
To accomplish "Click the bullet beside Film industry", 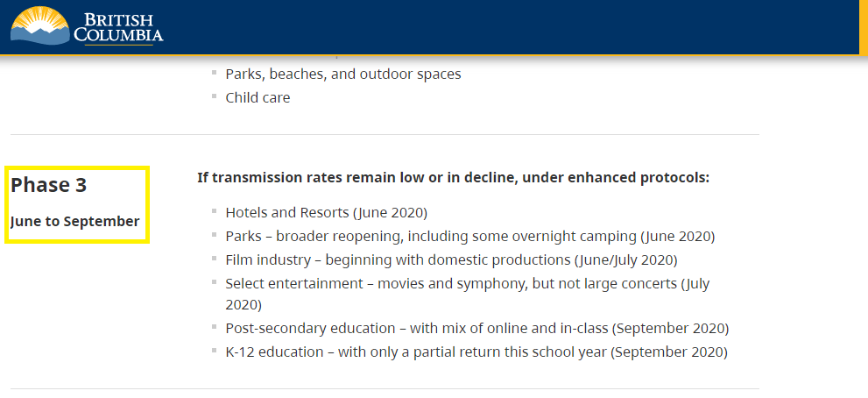I will (x=214, y=259).
